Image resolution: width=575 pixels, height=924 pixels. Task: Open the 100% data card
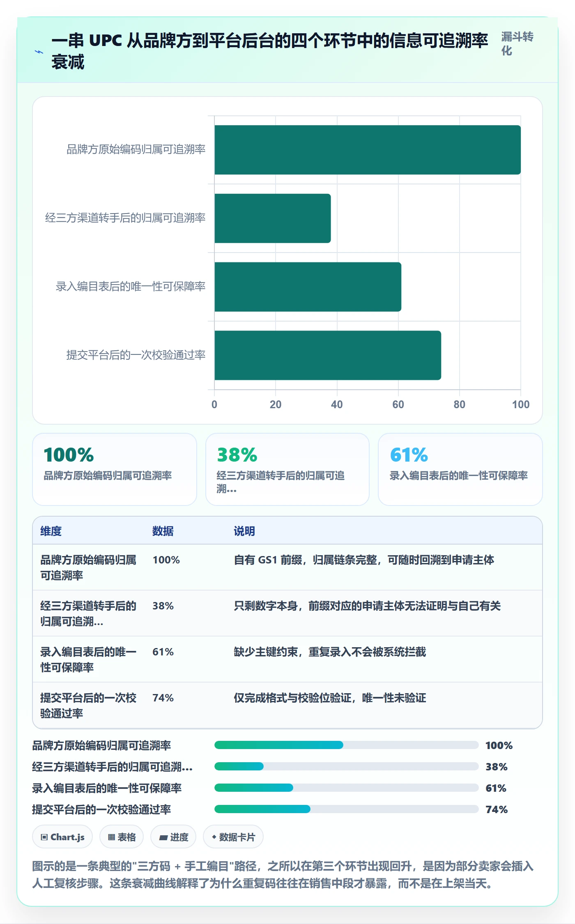pyautogui.click(x=115, y=469)
